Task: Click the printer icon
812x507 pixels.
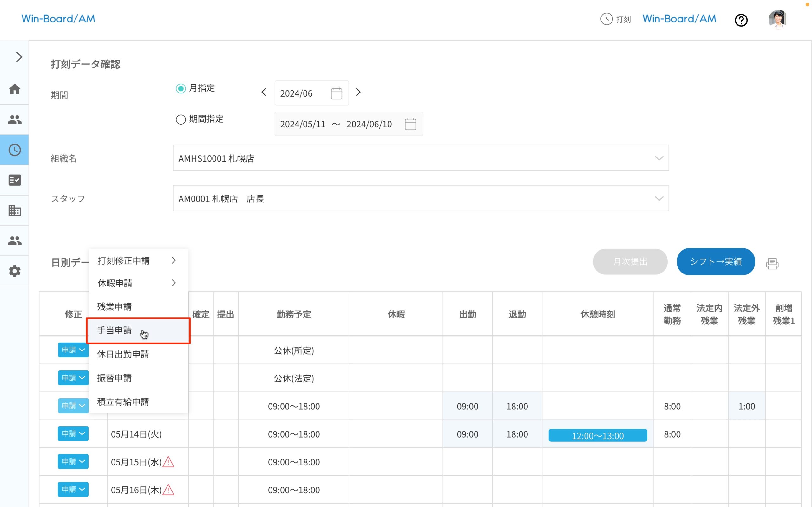Action: 772,264
